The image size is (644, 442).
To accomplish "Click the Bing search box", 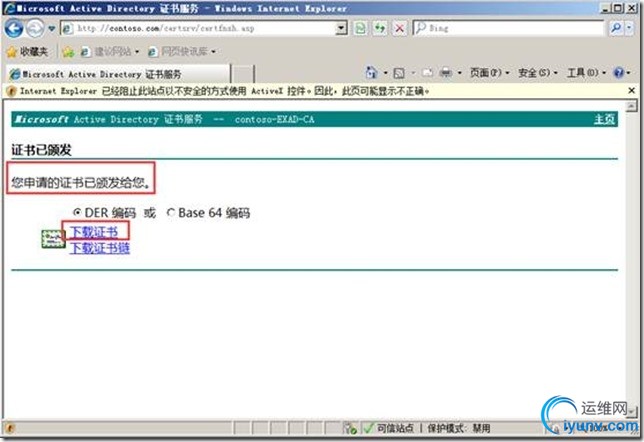I will [x=509, y=28].
